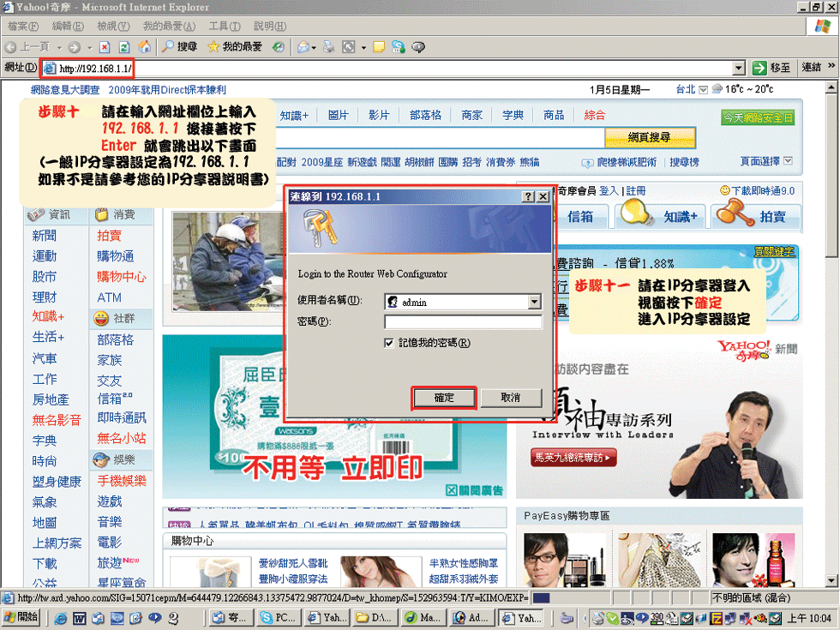Click the 拍賣 auction pin icon
The height and width of the screenshot is (630, 840).
pyautogui.click(x=735, y=213)
